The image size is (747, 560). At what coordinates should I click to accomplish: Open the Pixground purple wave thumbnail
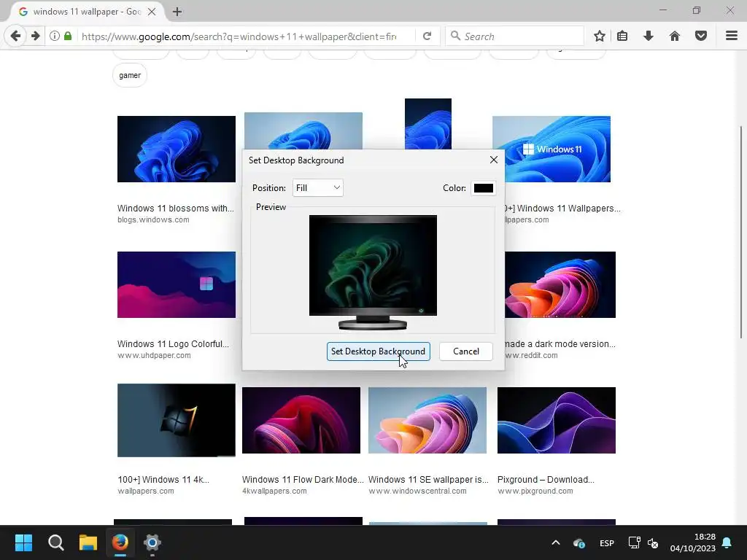point(557,420)
